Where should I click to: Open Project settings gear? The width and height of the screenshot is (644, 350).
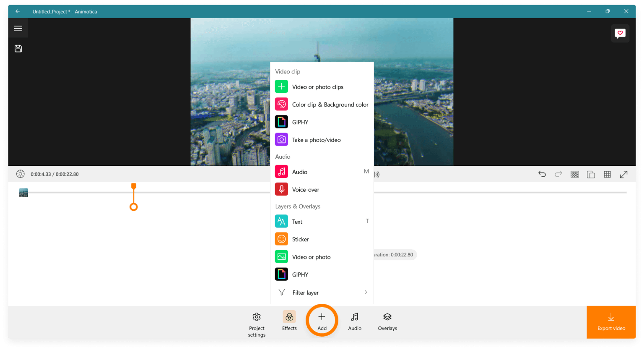tap(257, 324)
